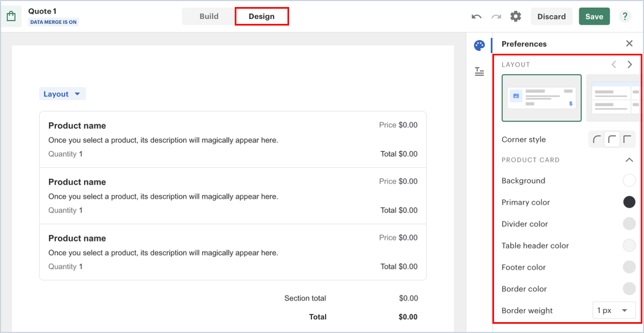Click the redo arrow icon
Image resolution: width=644 pixels, height=333 pixels.
(496, 16)
